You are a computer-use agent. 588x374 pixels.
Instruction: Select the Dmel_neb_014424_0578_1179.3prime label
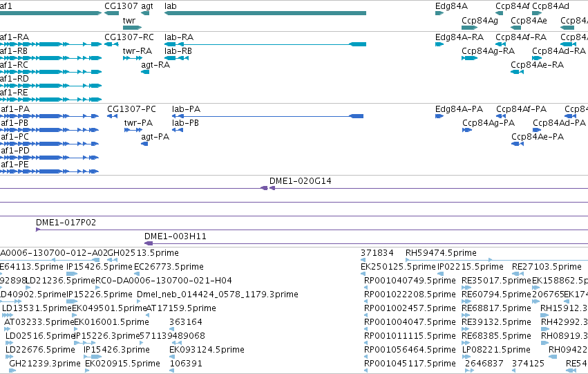[x=218, y=294]
